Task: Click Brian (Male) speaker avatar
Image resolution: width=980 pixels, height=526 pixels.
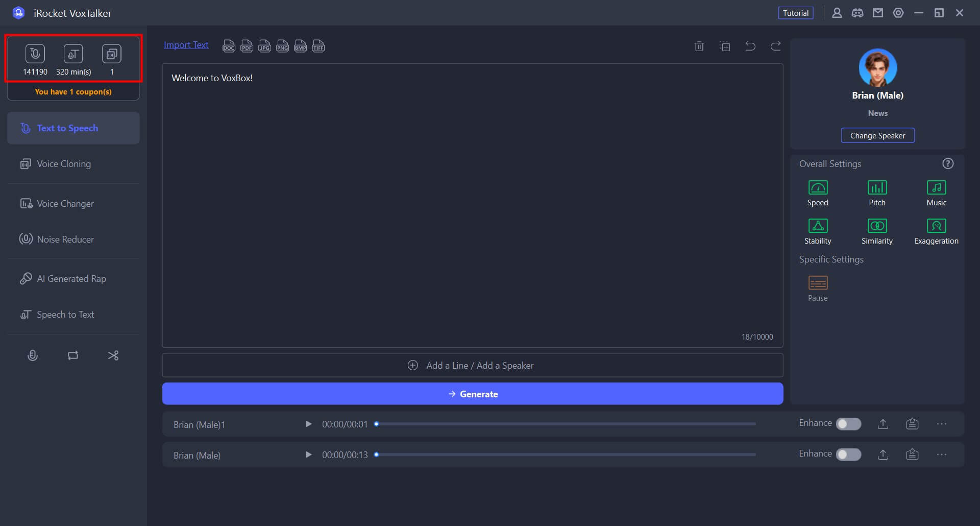Action: pyautogui.click(x=877, y=68)
